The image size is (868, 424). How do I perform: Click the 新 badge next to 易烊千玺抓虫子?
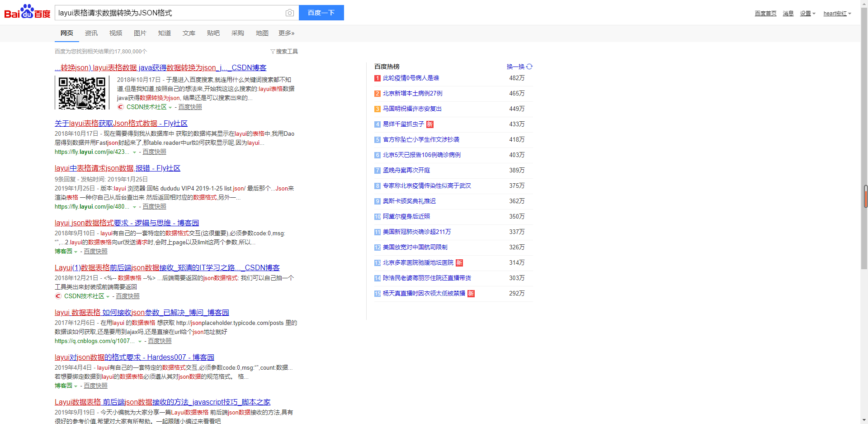(x=429, y=124)
